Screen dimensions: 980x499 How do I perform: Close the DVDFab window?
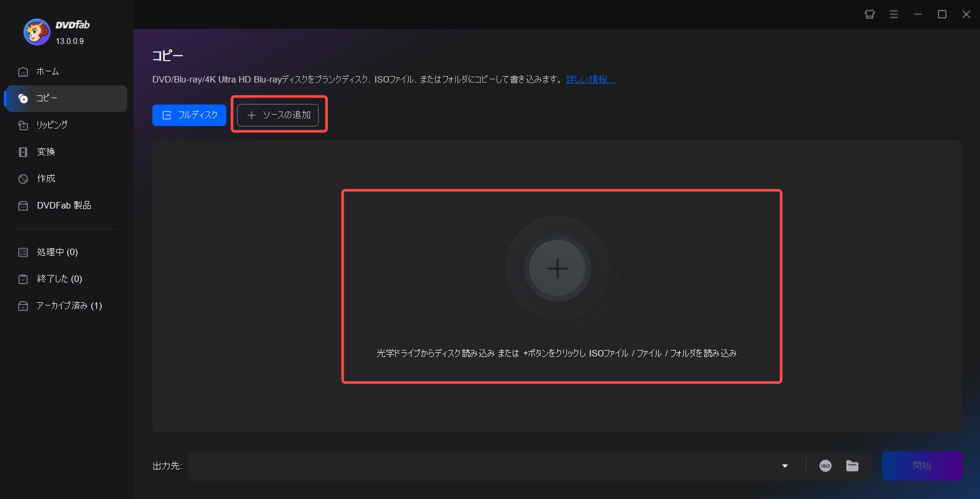point(966,14)
